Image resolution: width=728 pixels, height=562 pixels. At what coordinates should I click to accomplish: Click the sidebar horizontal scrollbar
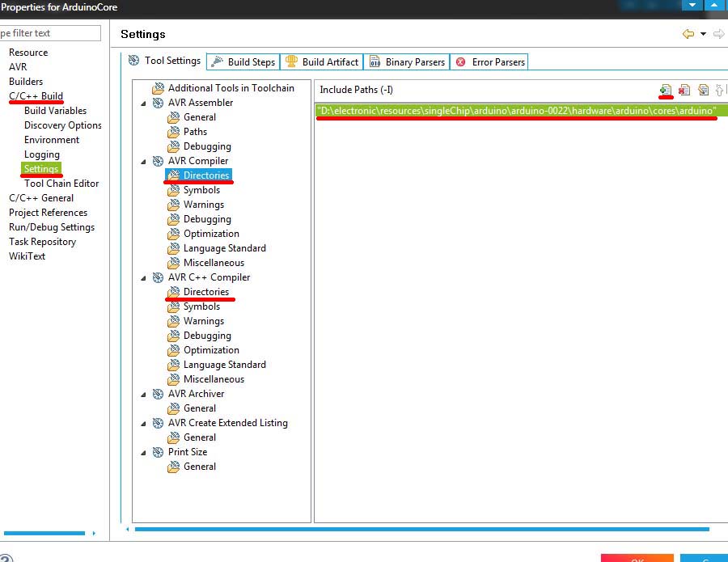coord(44,533)
